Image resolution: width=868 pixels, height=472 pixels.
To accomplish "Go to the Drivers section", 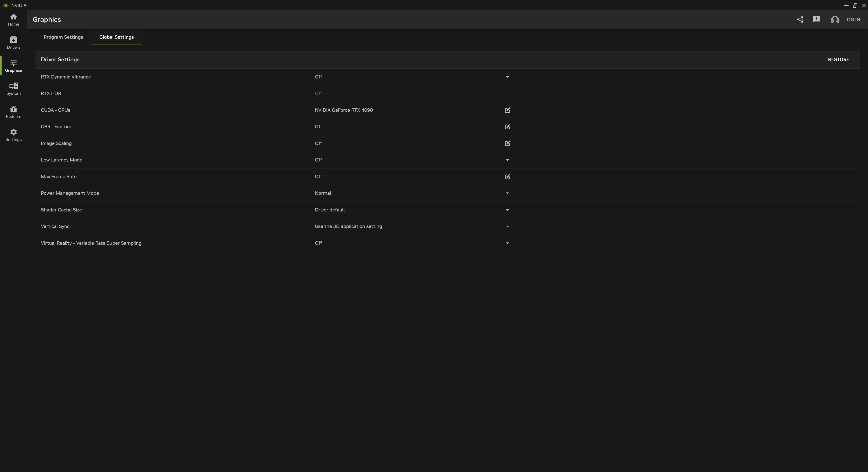I will (x=14, y=43).
